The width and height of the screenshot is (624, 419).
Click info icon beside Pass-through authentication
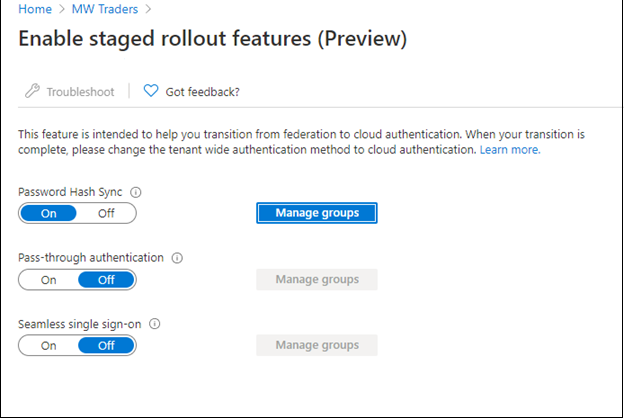pyautogui.click(x=178, y=258)
